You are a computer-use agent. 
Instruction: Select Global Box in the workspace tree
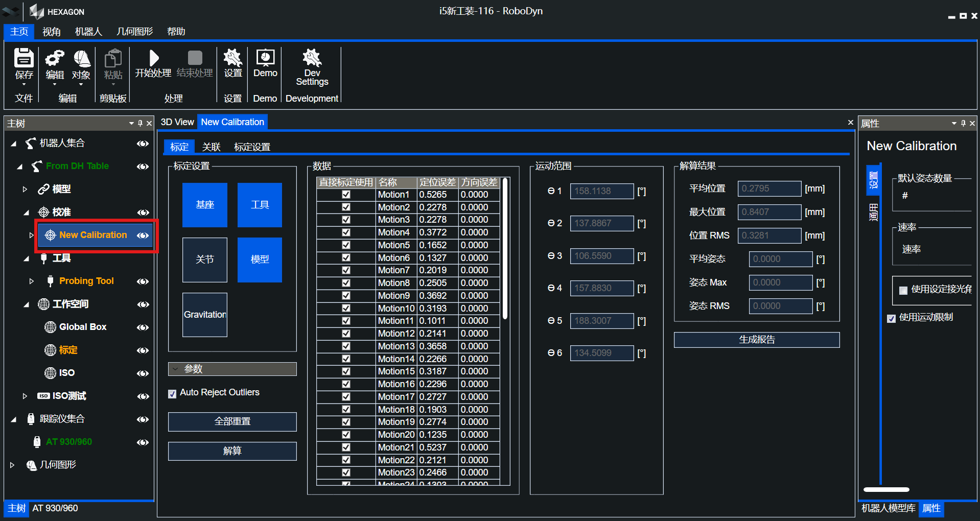[82, 327]
